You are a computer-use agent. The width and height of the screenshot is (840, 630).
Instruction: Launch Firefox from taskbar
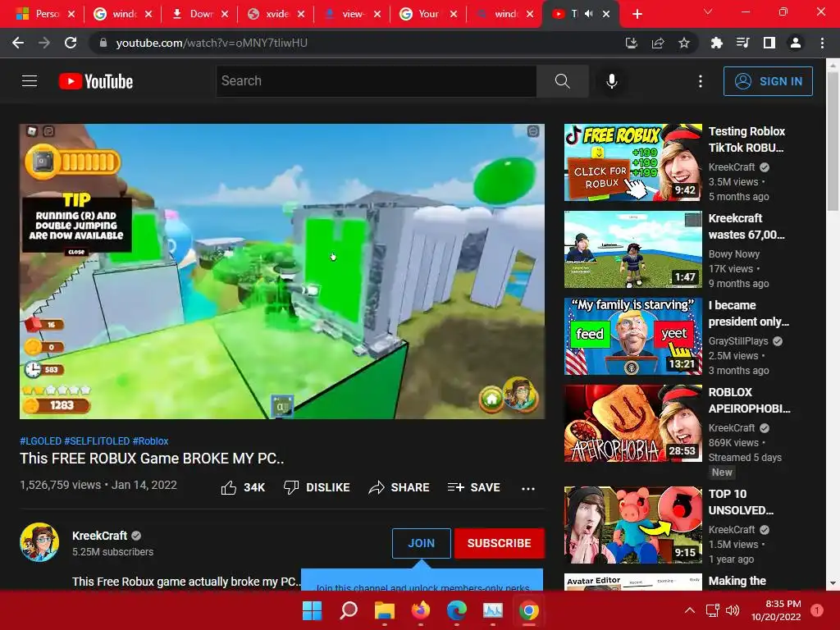(x=421, y=610)
